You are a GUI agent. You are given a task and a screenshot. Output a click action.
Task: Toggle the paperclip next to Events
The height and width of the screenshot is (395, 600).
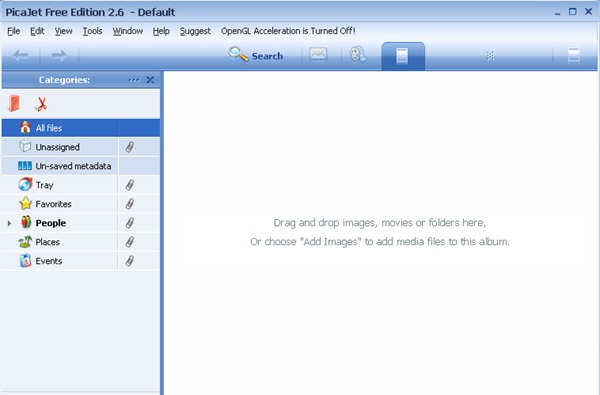(130, 261)
